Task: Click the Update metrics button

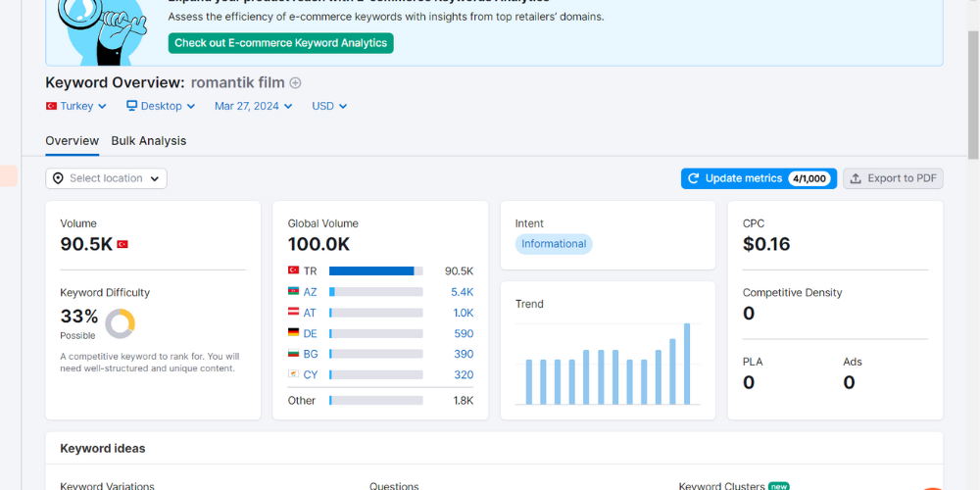Action: click(759, 178)
